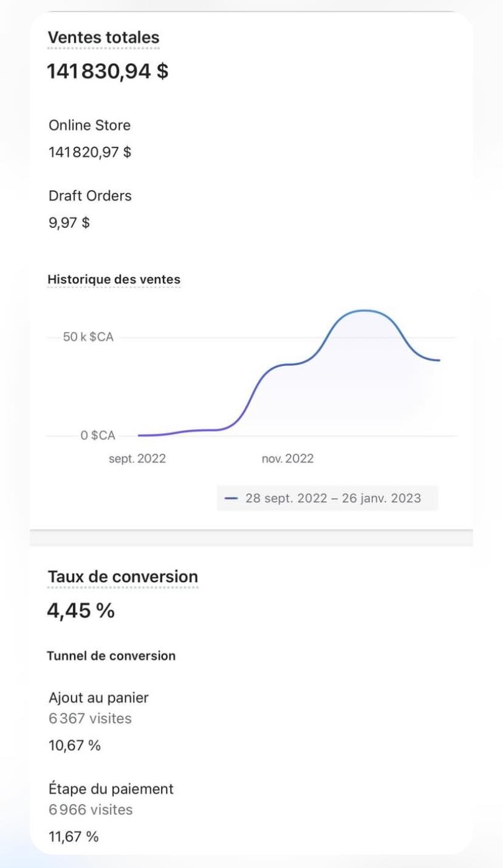This screenshot has height=868, width=503.
Task: Click the 0 $CA axis label
Action: pos(97,436)
